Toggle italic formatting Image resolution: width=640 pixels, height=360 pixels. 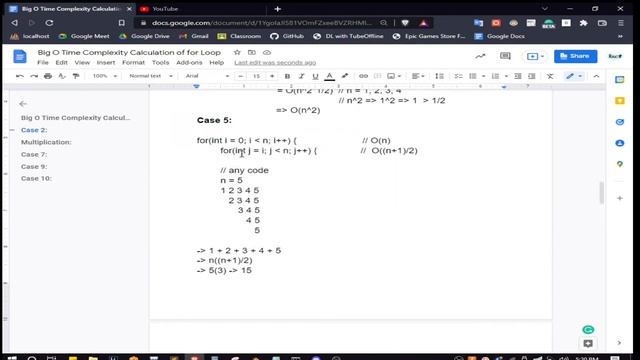[301, 76]
